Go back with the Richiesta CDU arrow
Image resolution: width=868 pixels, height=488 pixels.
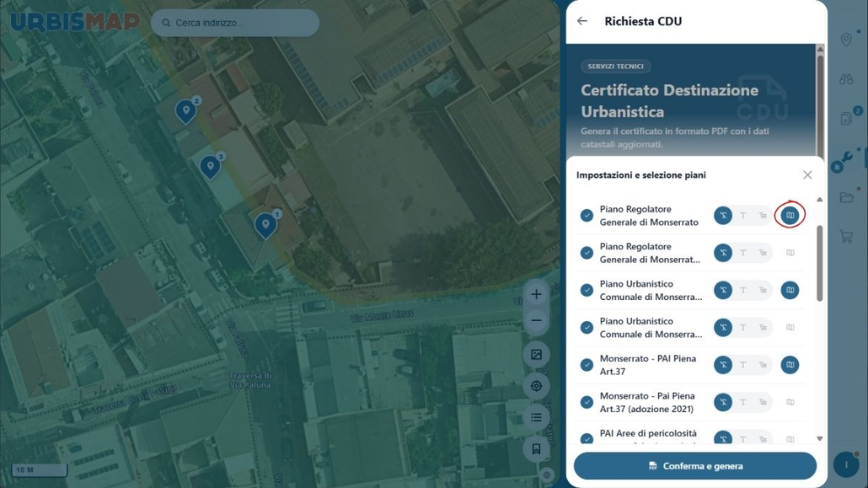coord(581,21)
